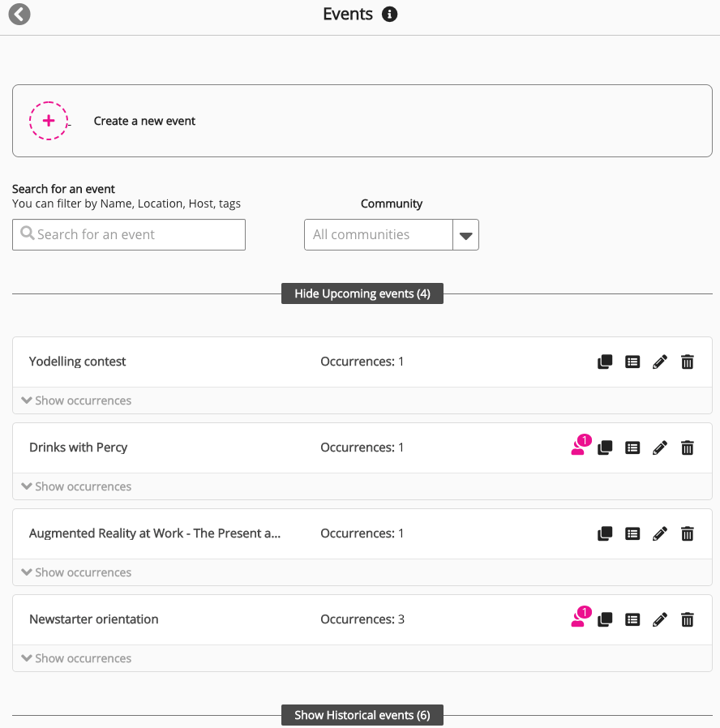The width and height of the screenshot is (720, 728).
Task: Duplicate the Newstarter orientation event
Action: pos(605,620)
